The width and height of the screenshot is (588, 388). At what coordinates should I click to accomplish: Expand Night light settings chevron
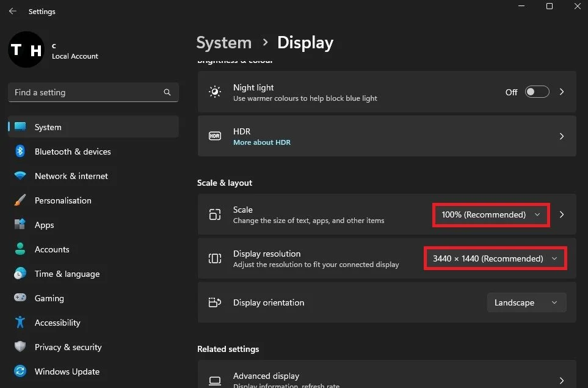point(561,92)
